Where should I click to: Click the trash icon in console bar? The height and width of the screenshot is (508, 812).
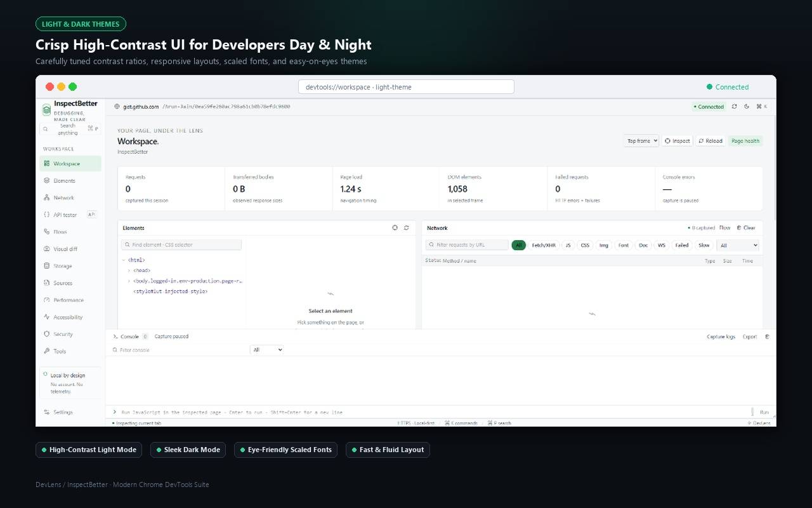767,337
